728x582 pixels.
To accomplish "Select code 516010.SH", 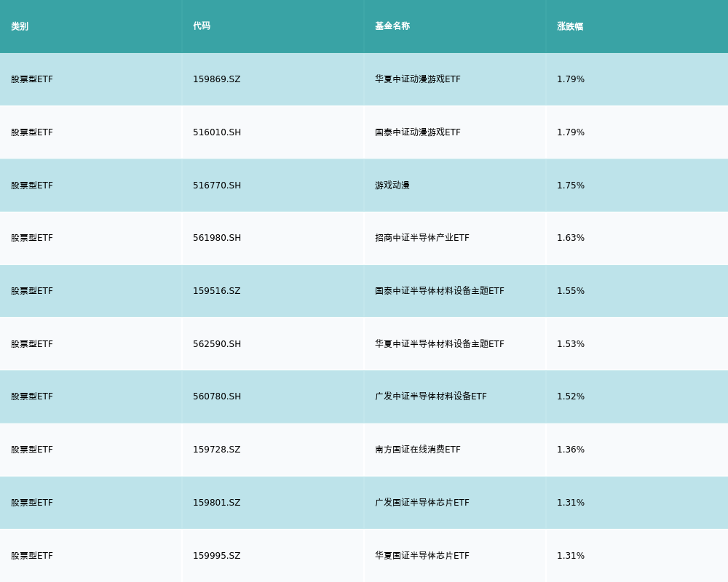I will [x=217, y=132].
